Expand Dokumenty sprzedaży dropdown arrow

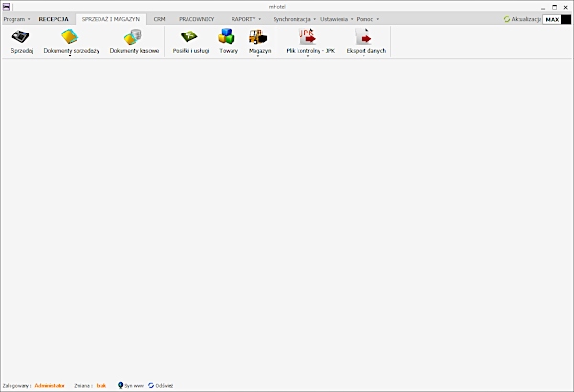(70, 56)
